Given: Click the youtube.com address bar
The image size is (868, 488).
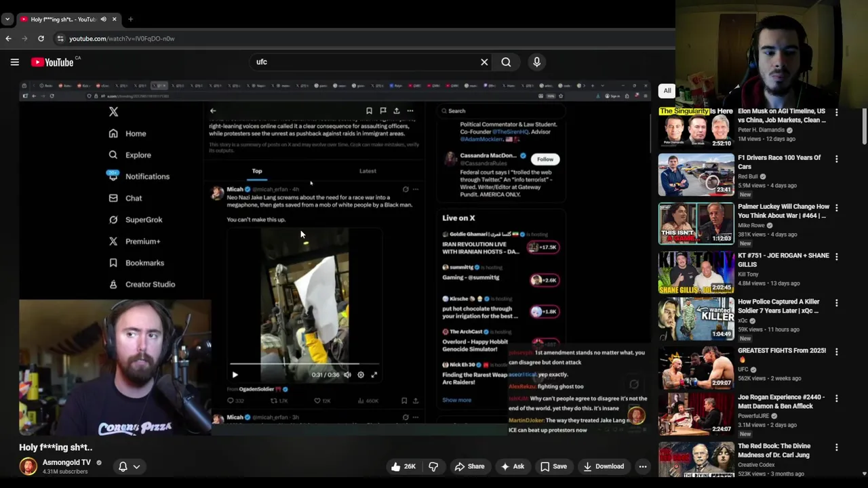Looking at the screenshot, I should pos(366,39).
